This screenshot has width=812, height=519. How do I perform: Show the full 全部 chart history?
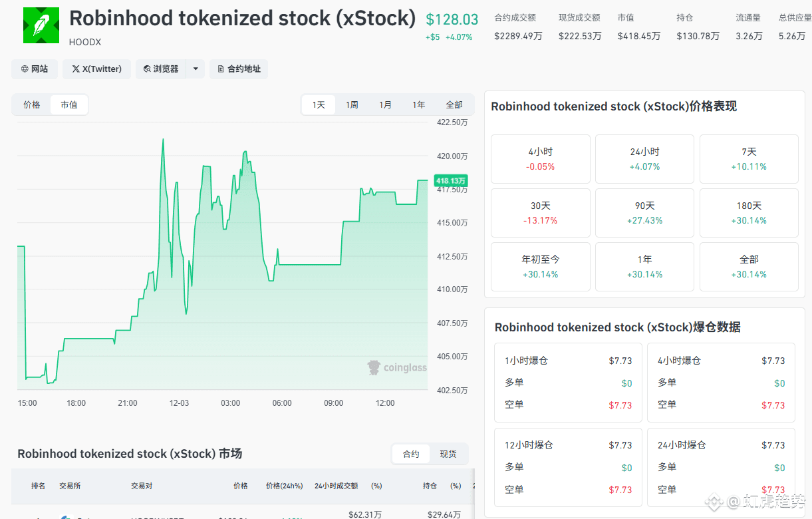(x=454, y=105)
